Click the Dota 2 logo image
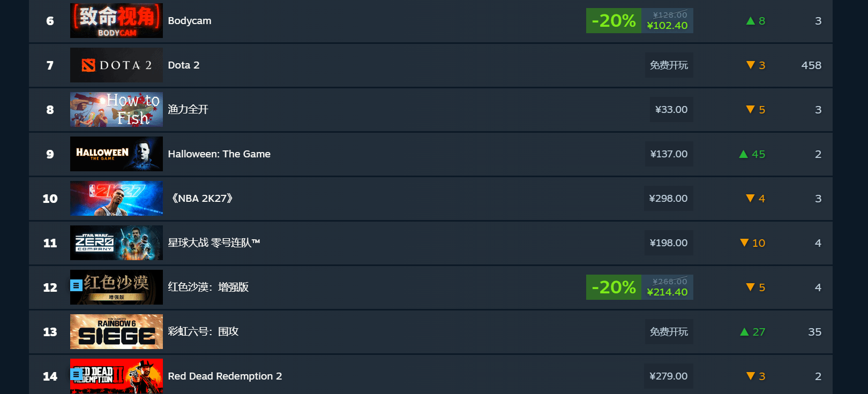This screenshot has width=868, height=394. pyautogui.click(x=116, y=65)
